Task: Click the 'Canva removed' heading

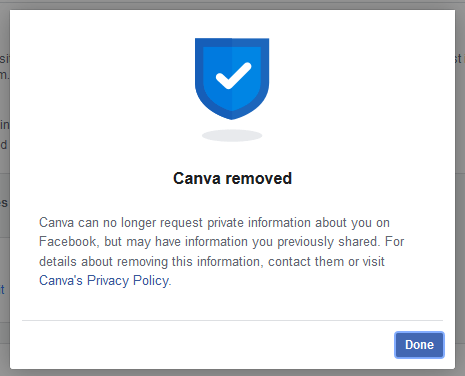Action: click(x=232, y=178)
